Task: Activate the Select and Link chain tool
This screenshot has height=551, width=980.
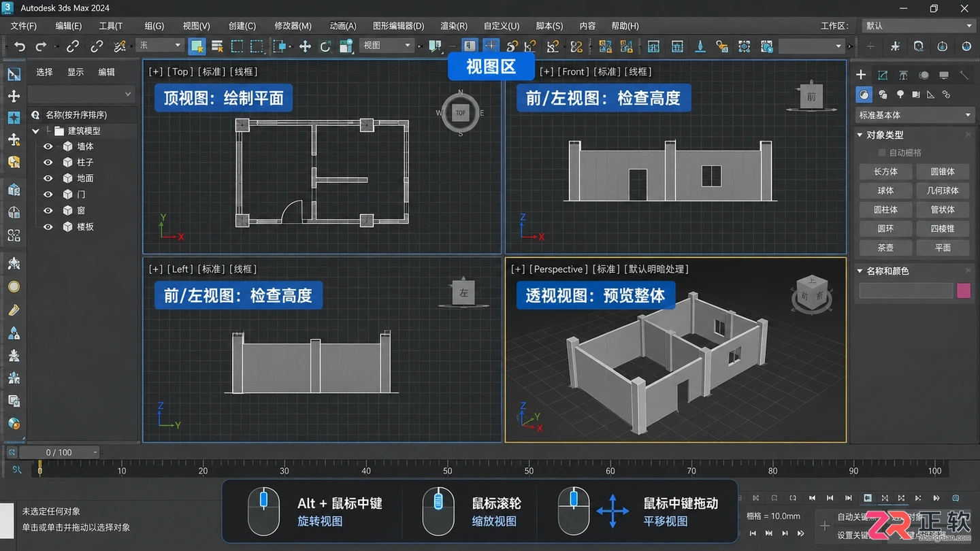Action: (x=73, y=46)
